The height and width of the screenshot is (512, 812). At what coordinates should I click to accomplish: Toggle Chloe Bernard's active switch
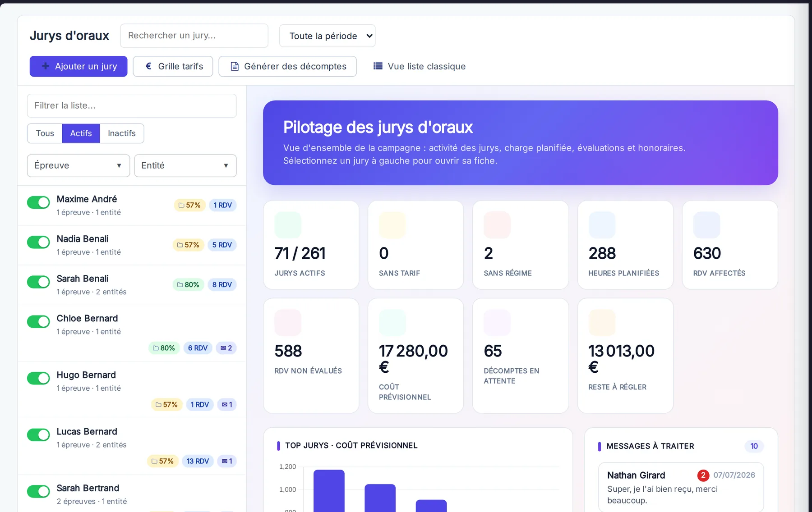tap(38, 322)
